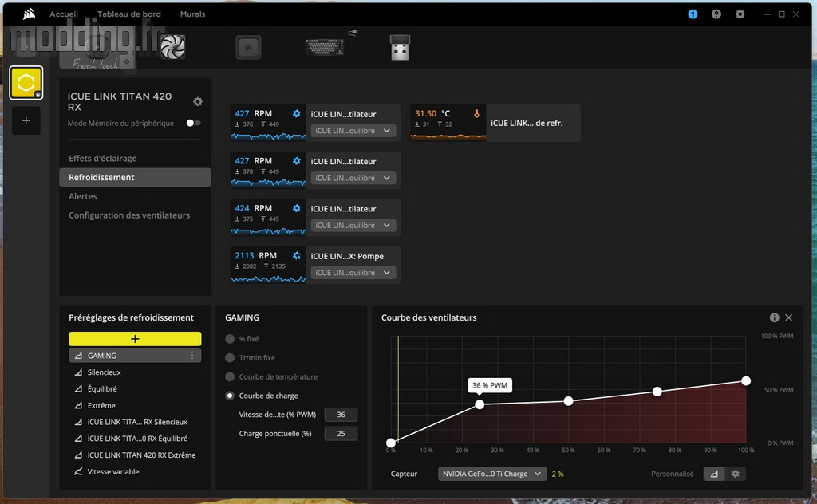
Task: Open the Murals menu
Action: pyautogui.click(x=193, y=14)
